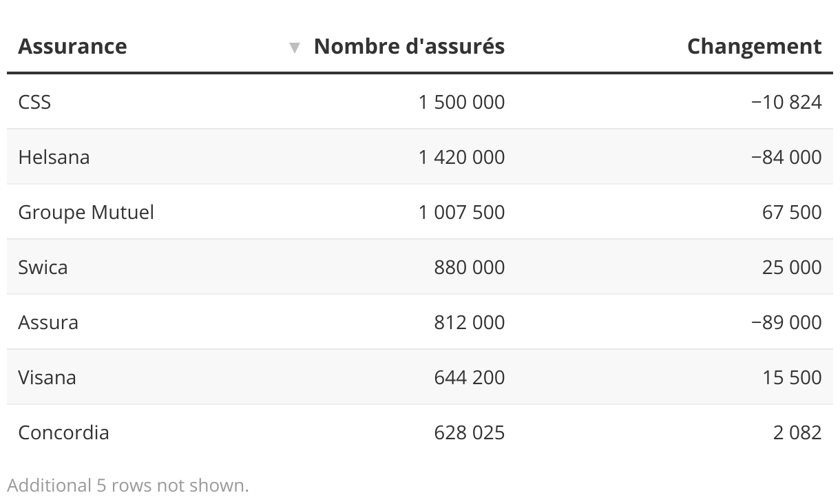This screenshot has width=840, height=504.
Task: Sort by Nombre d'assurés header
Action: (x=409, y=46)
